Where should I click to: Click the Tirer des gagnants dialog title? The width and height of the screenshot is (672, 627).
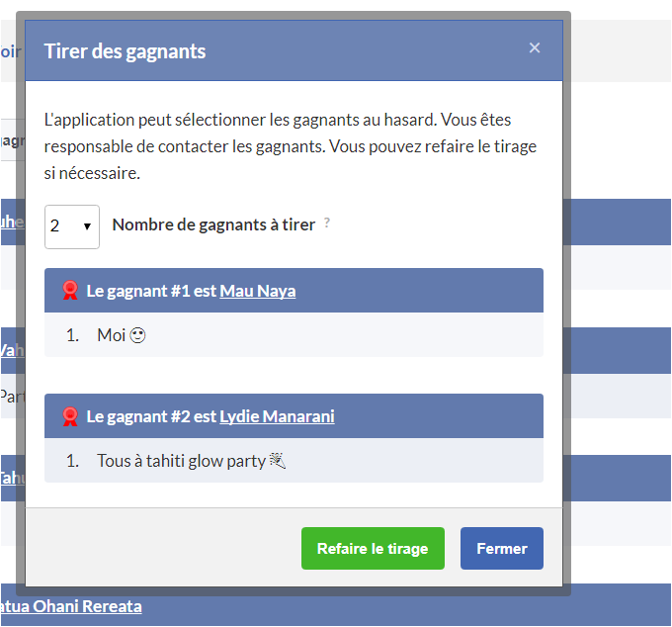[126, 51]
